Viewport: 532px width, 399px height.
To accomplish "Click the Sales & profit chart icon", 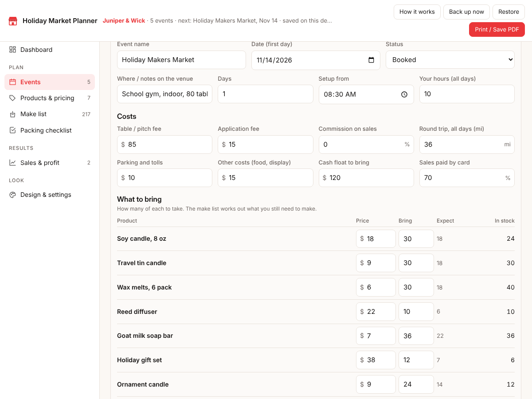I will 12,163.
